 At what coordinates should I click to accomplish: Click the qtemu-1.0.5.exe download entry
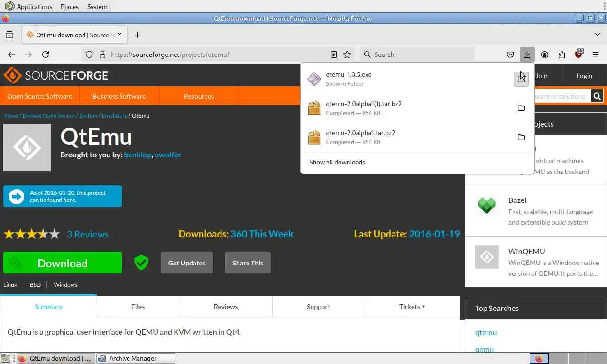[408, 79]
